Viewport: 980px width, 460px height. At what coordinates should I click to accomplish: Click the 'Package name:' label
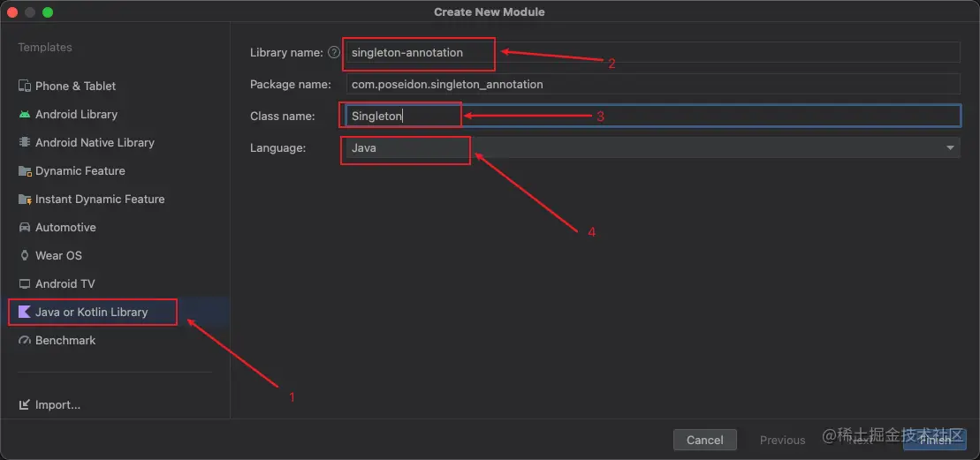pyautogui.click(x=291, y=84)
